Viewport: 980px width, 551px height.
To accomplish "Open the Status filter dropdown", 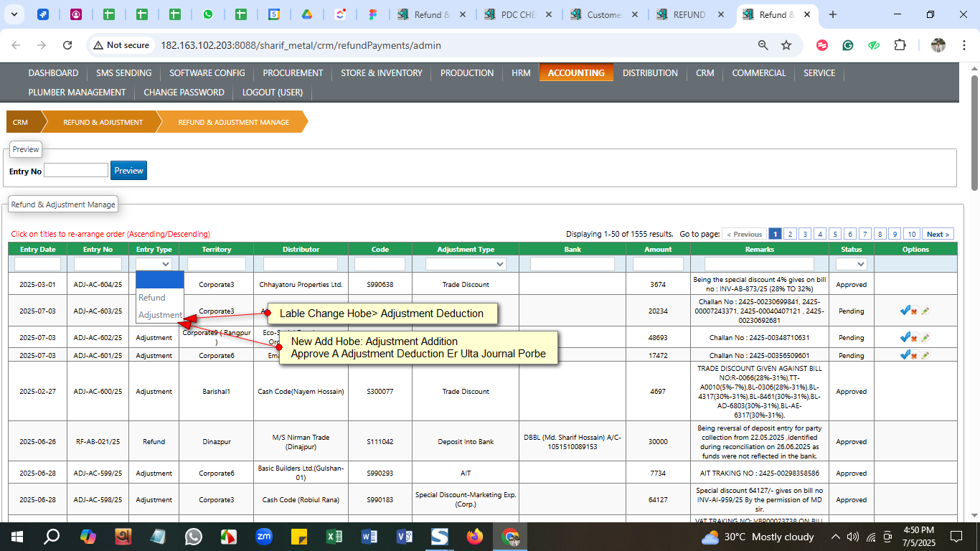I will (x=851, y=264).
